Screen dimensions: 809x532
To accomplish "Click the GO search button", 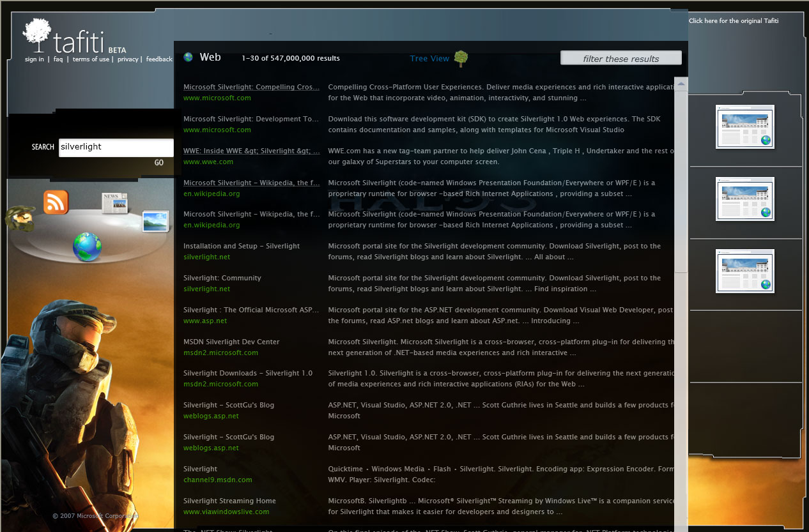I will tap(159, 163).
